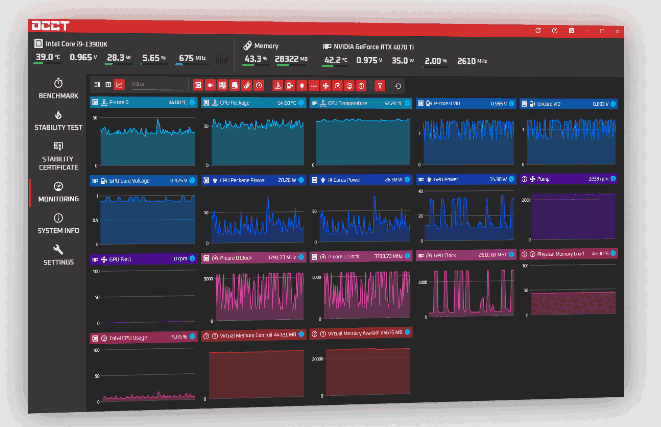Click the help icon in title bar
The height and width of the screenshot is (427, 661).
click(555, 30)
